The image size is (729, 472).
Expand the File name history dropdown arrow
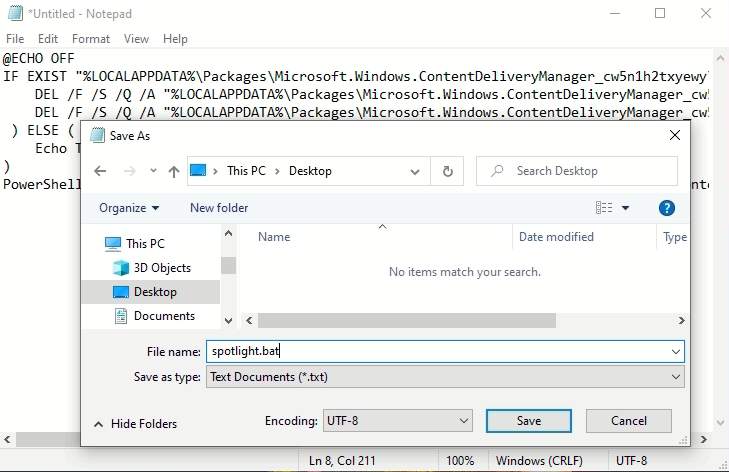click(676, 352)
